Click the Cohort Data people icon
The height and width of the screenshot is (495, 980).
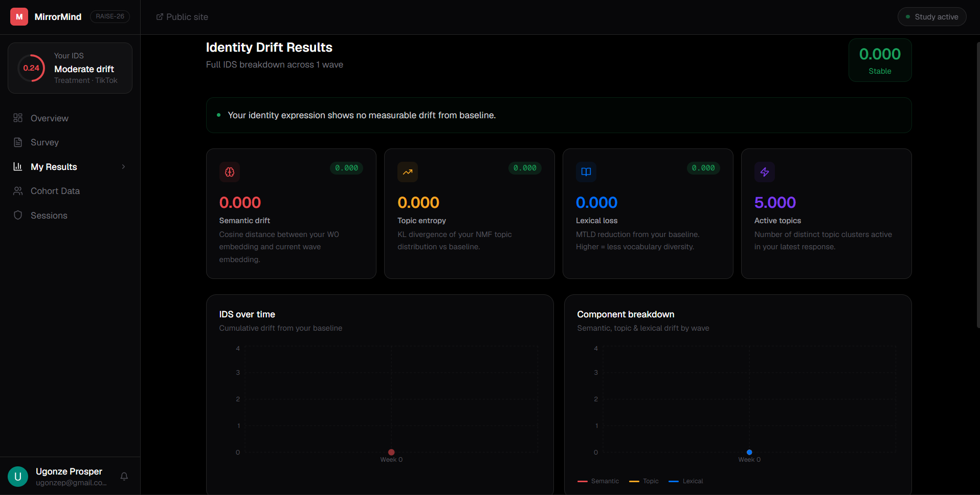point(18,191)
